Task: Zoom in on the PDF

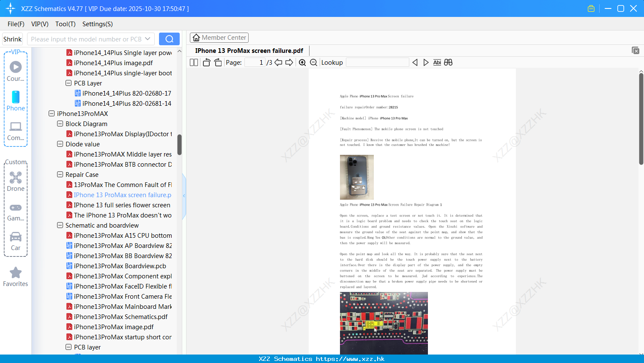Action: coord(302,63)
